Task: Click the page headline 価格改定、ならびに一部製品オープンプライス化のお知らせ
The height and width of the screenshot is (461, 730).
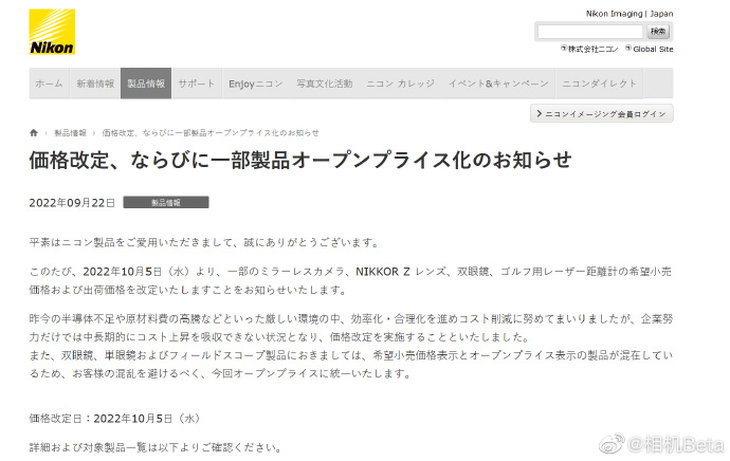Action: coord(300,160)
